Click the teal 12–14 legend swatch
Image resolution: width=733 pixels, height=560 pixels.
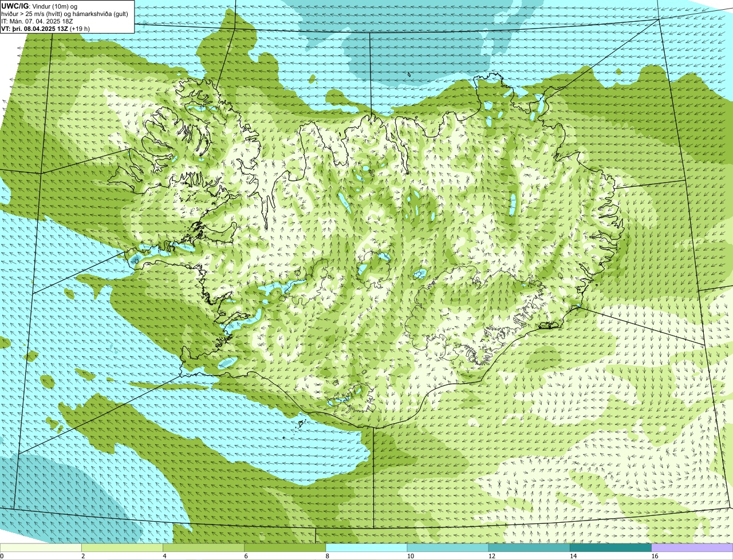click(x=529, y=547)
